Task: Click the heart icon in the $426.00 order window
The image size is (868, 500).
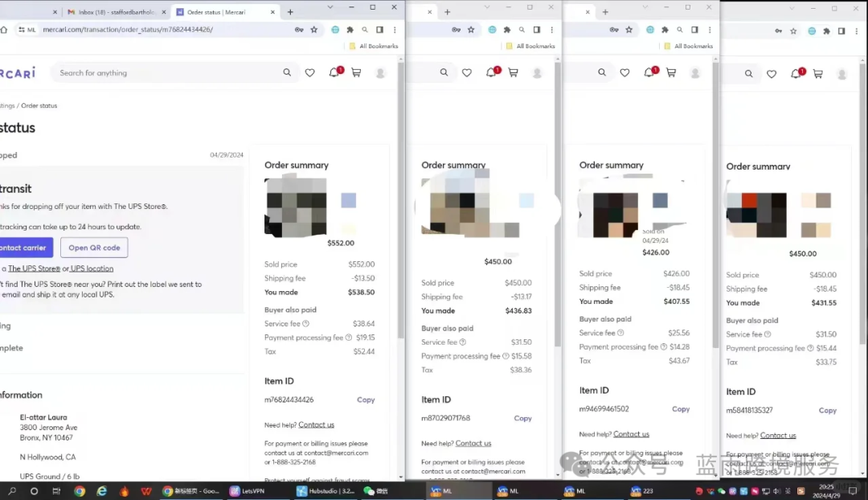Action: coord(625,72)
